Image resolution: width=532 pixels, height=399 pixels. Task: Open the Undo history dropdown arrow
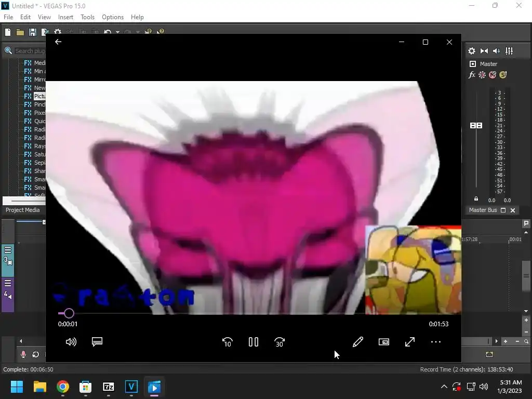coord(117,32)
